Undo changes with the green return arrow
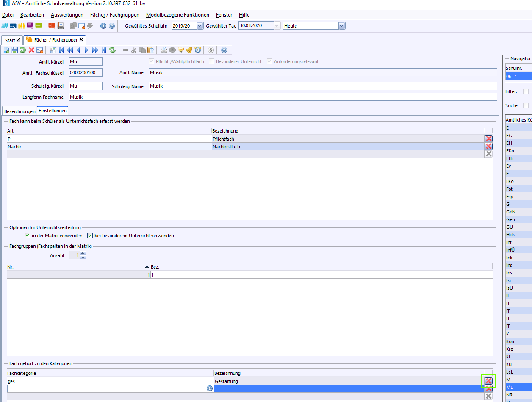The image size is (532, 402). [23, 50]
